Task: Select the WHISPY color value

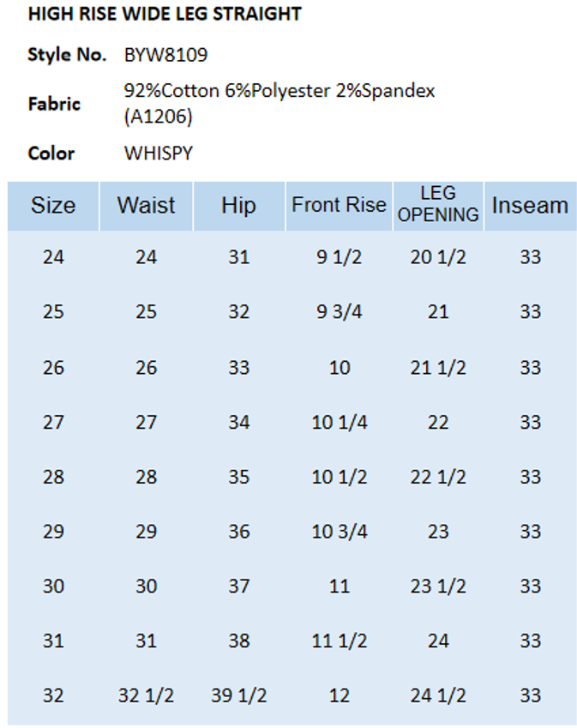Action: (x=159, y=153)
